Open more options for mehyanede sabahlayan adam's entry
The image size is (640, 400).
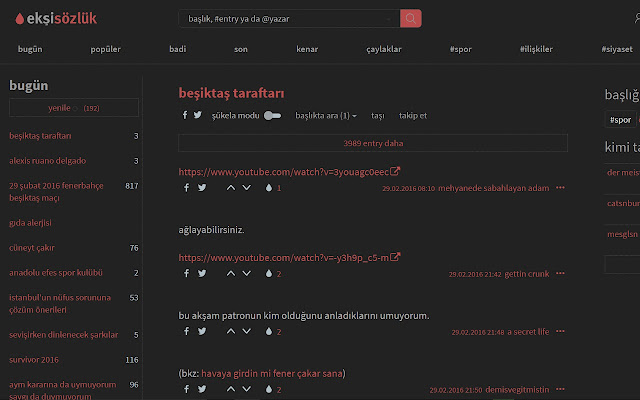pyautogui.click(x=560, y=188)
